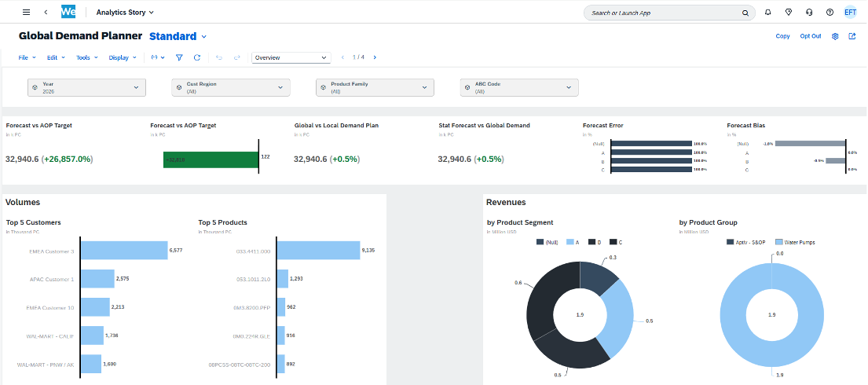Click the EFT user avatar
Screen dimensions: 868x385
[850, 13]
